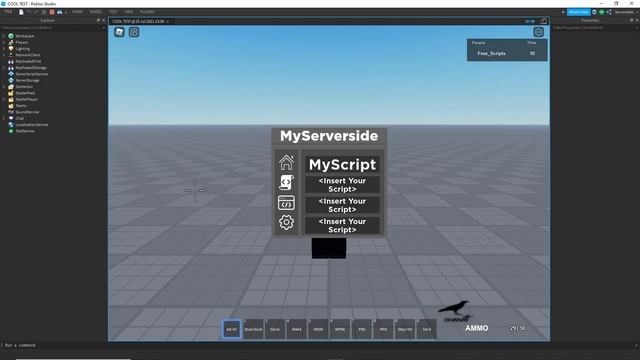This screenshot has width=640, height=360.
Task: Select the Tec-9 hotbar slot
Action: [x=427, y=329]
